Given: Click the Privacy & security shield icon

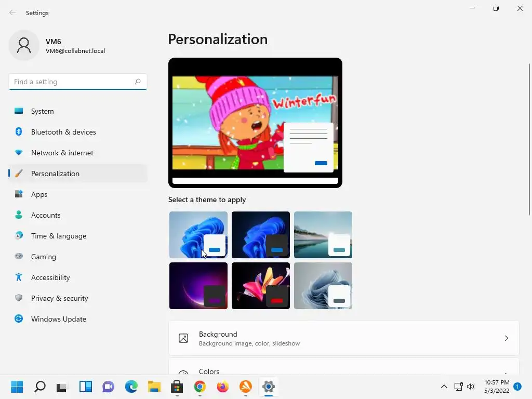Looking at the screenshot, I should pos(19,298).
